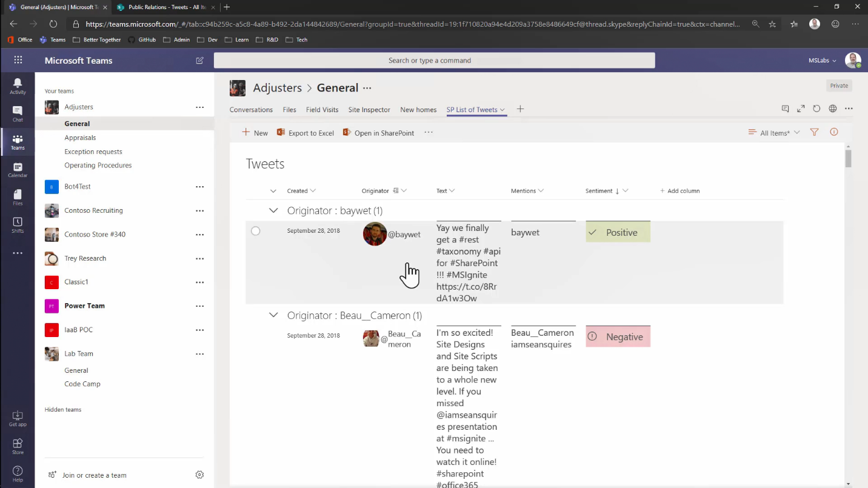
Task: Collapse the Originator Beau__Cameron group
Action: (273, 315)
